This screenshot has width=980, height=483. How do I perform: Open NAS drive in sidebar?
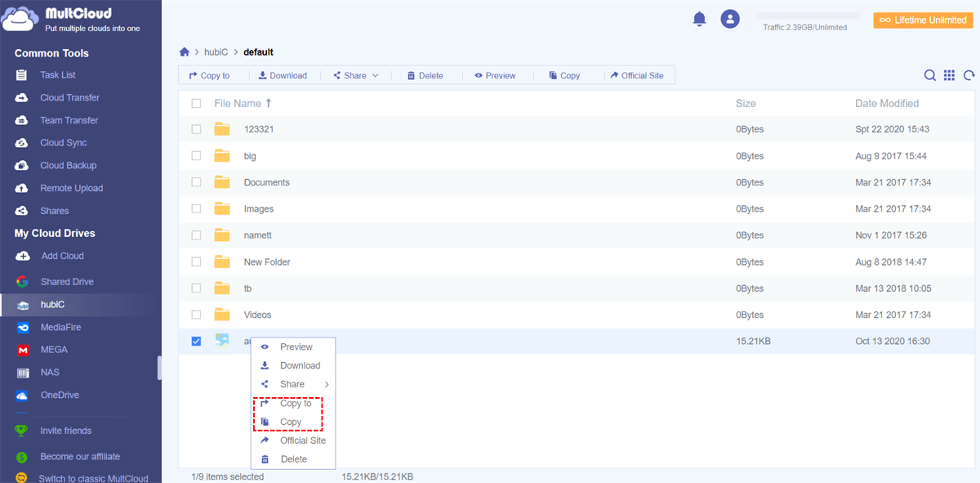(49, 373)
